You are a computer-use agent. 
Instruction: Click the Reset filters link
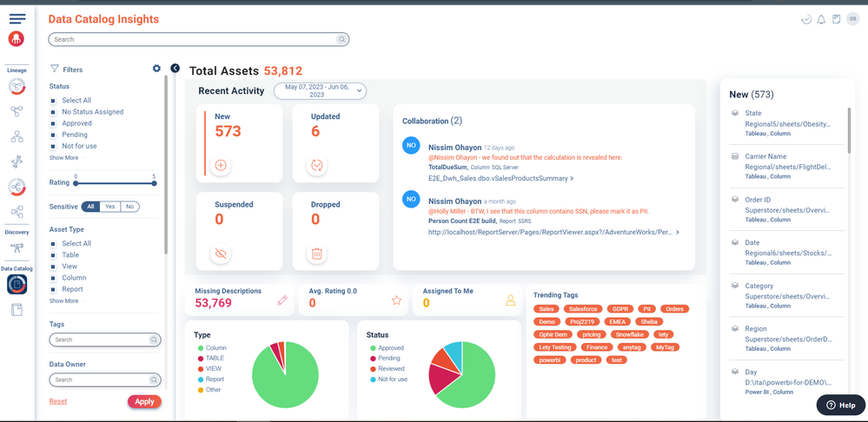pos(58,401)
